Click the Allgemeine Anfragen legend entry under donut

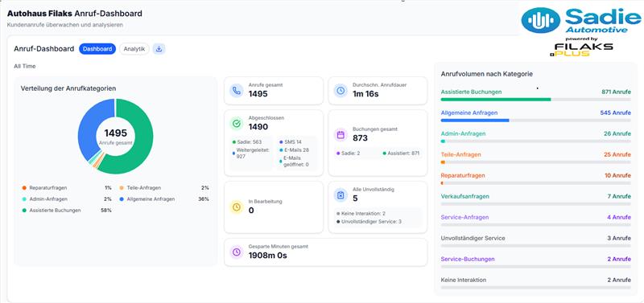pyautogui.click(x=164, y=199)
